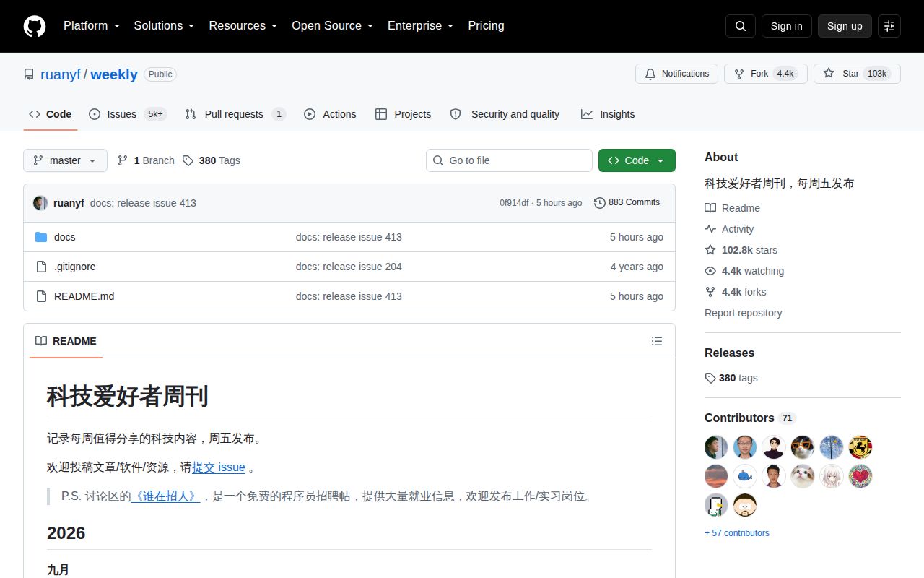Expand the Platform menu
This screenshot has height=578, width=924.
pos(91,26)
